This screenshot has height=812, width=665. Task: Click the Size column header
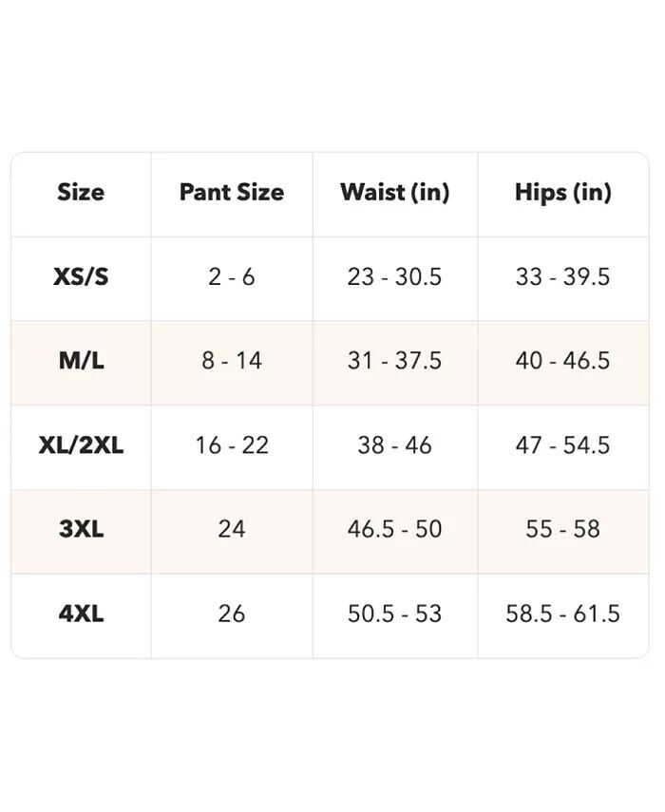pyautogui.click(x=81, y=193)
